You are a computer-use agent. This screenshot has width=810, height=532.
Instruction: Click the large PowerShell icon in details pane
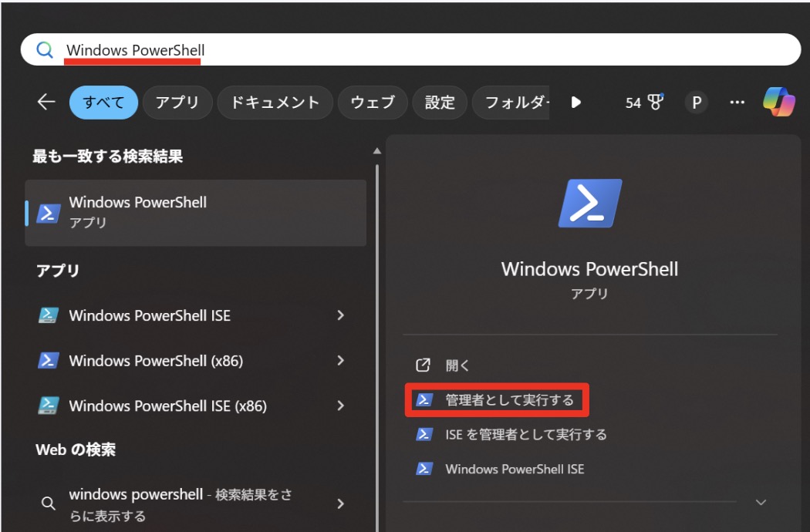[x=590, y=204]
